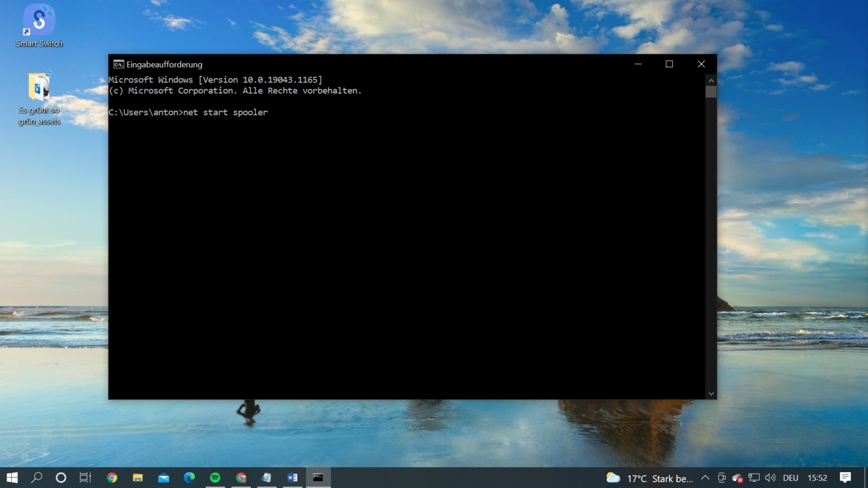Click the Cortana circle icon

click(x=61, y=478)
